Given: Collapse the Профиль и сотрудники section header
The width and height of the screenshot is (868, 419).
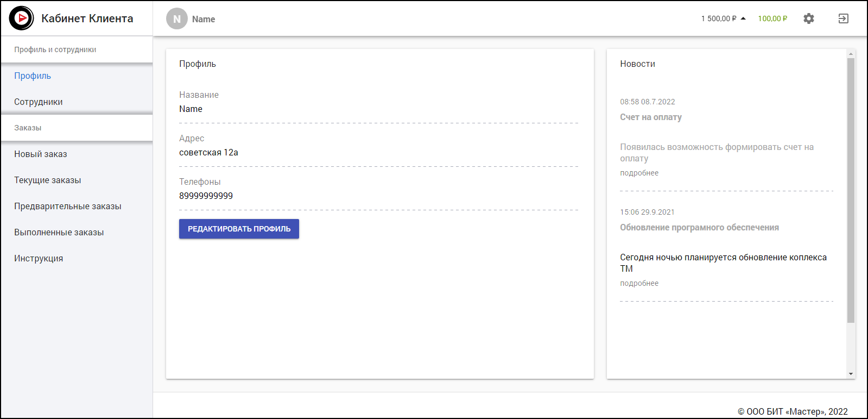Looking at the screenshot, I should (x=55, y=49).
